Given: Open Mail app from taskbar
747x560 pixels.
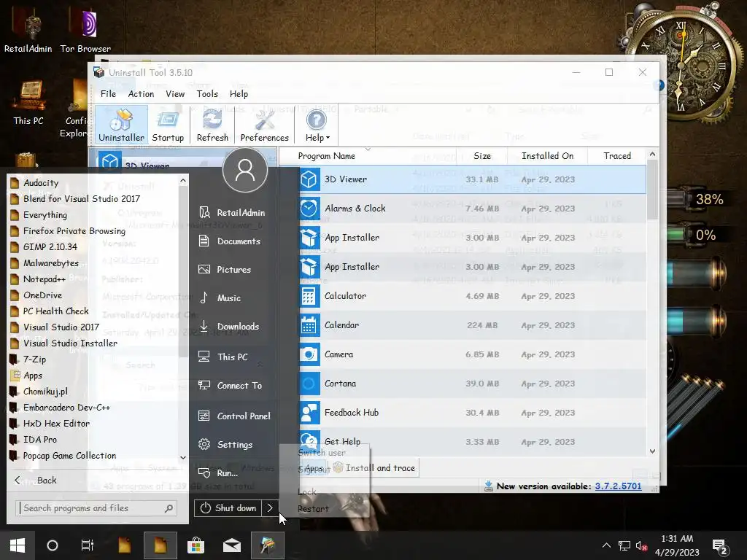Looking at the screenshot, I should 232,545.
